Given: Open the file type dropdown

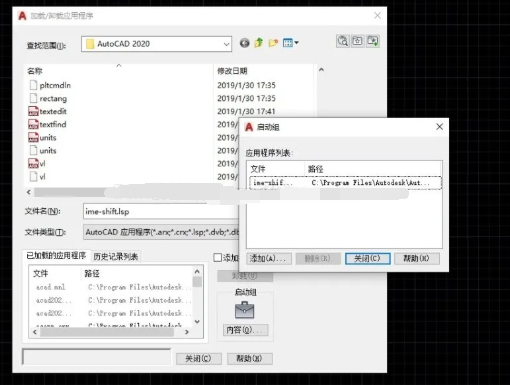Looking at the screenshot, I should pyautogui.click(x=161, y=232).
